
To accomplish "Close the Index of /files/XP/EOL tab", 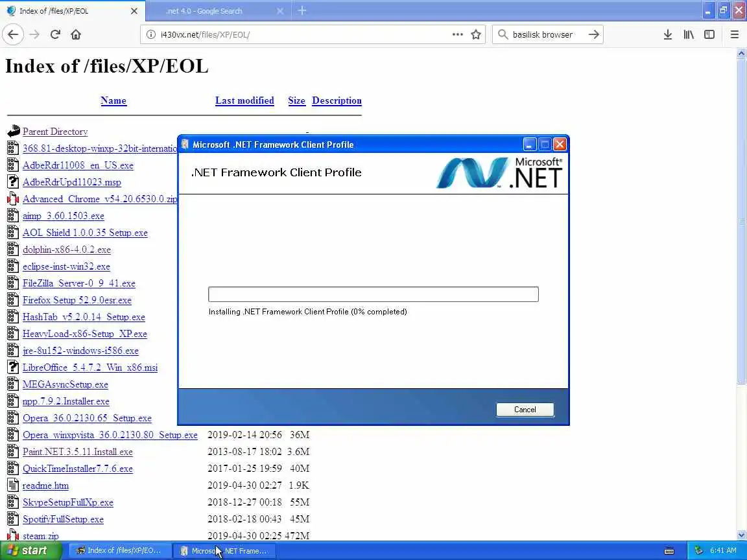I will [x=134, y=10].
